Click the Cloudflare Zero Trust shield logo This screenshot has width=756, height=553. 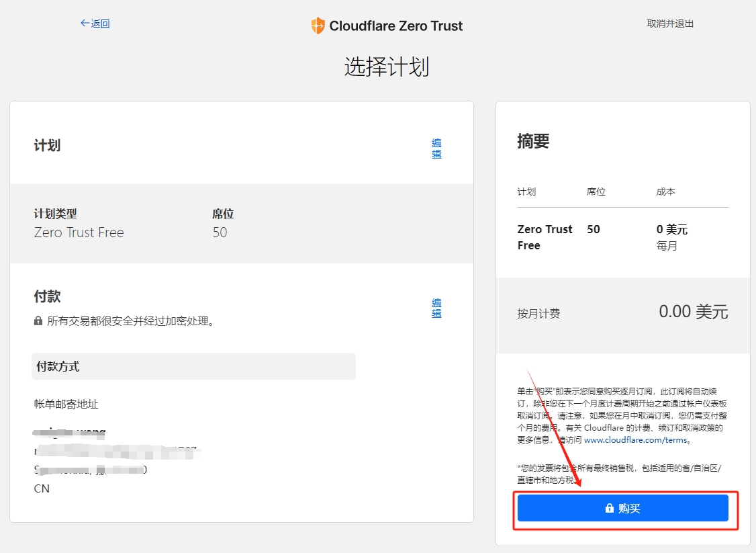click(x=318, y=26)
